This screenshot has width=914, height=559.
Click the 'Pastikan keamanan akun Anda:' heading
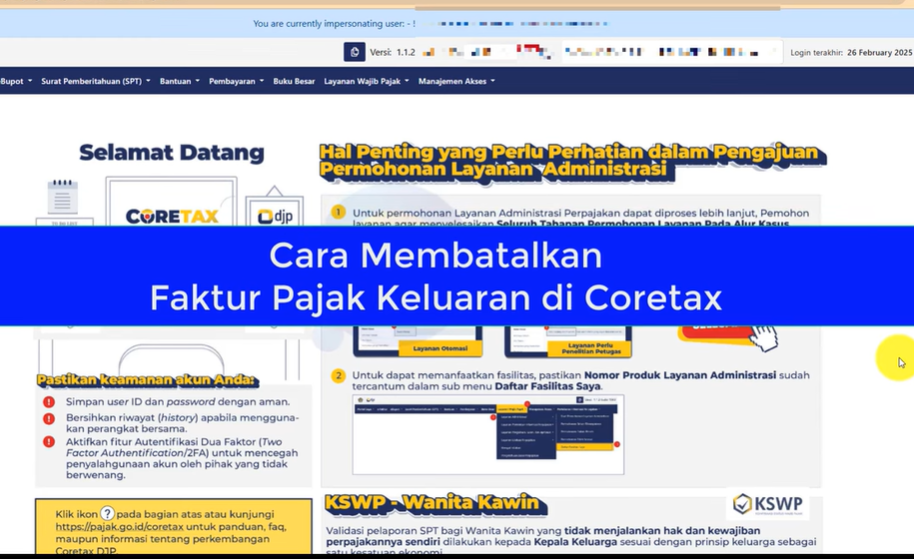click(147, 380)
